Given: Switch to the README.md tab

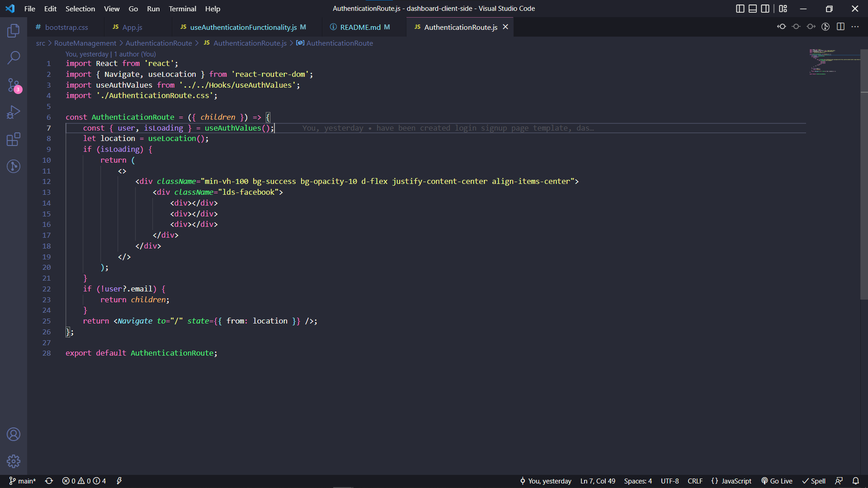Looking at the screenshot, I should 360,27.
